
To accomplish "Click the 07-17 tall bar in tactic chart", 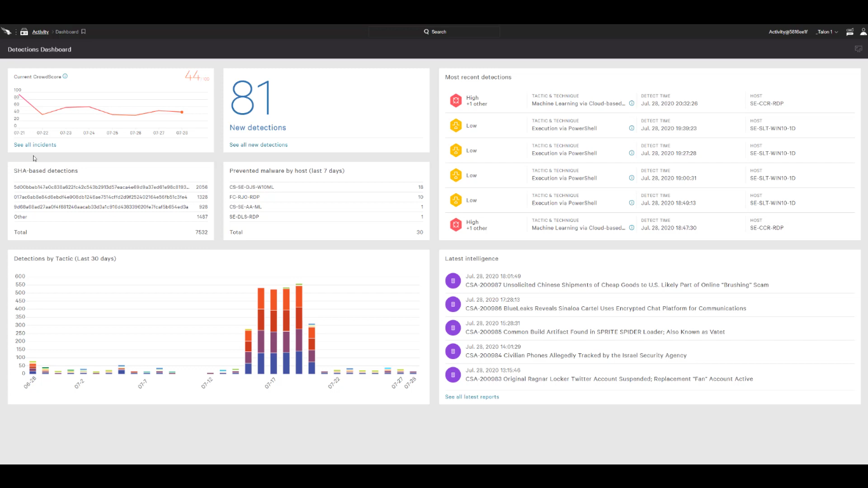I will coord(274,330).
